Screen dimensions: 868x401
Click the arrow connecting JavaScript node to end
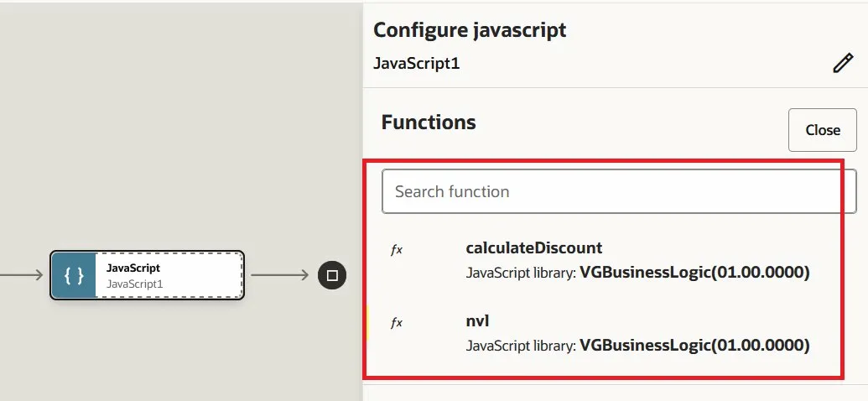click(281, 275)
